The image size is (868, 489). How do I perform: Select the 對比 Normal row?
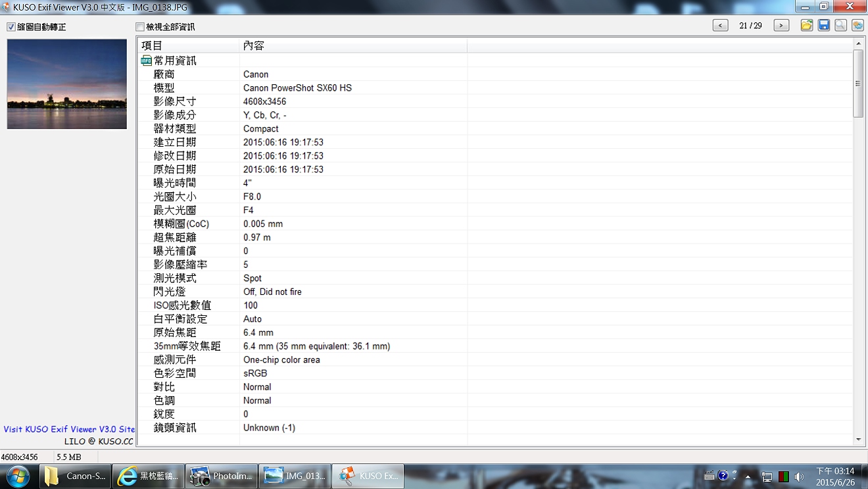click(495, 387)
